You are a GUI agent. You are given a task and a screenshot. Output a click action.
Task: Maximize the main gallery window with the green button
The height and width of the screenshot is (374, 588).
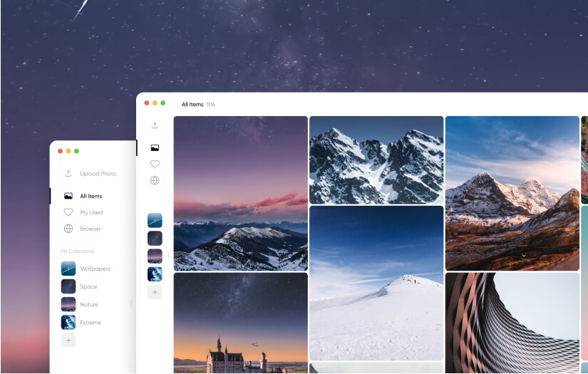click(x=163, y=103)
